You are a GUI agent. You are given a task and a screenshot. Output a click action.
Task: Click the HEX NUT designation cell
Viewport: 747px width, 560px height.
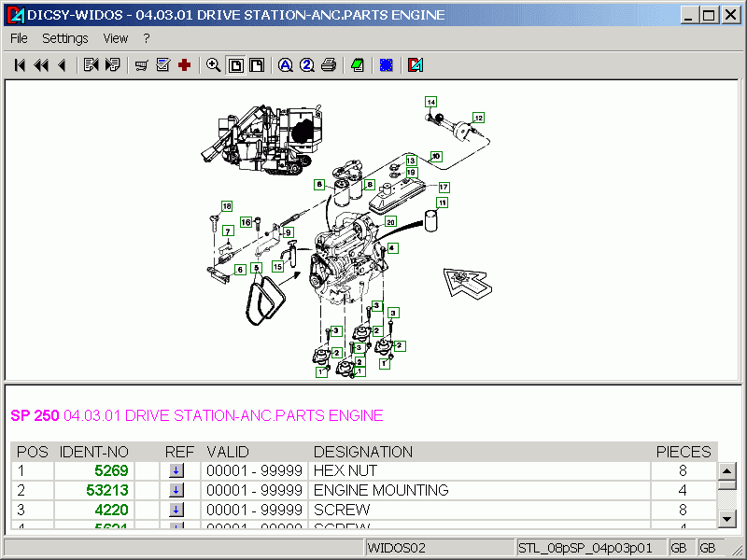pos(479,471)
